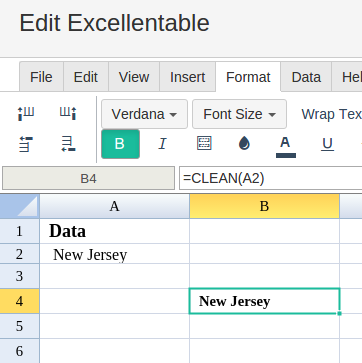This screenshot has height=363, width=362.
Task: Open the Data tab
Action: coord(306,77)
